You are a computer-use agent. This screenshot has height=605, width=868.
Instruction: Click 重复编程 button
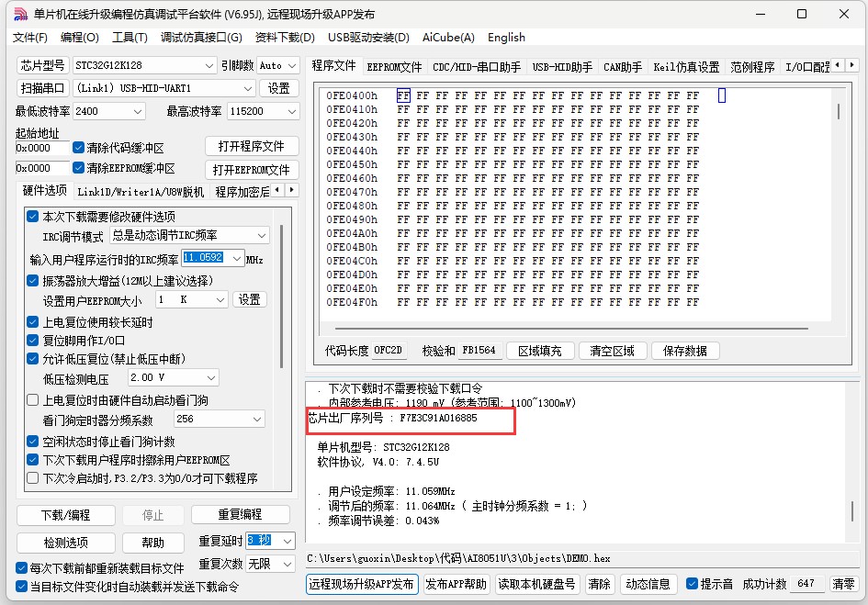241,514
